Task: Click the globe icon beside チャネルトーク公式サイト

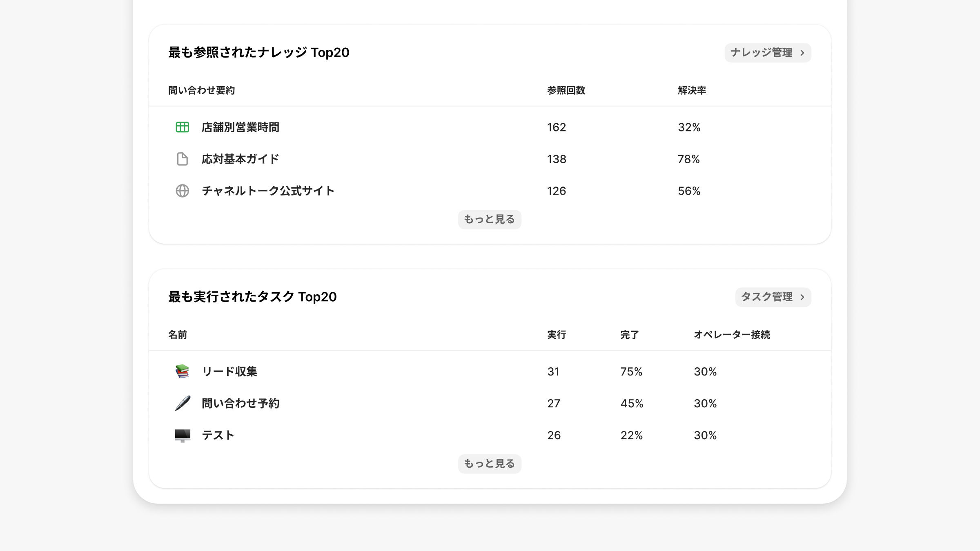Action: (x=182, y=191)
